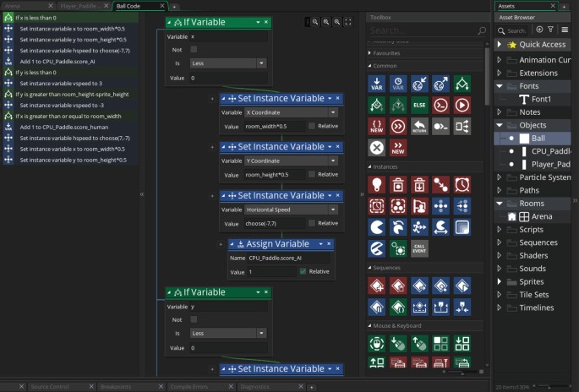Click the Assign Variable icon in Common

pyautogui.click(x=377, y=83)
